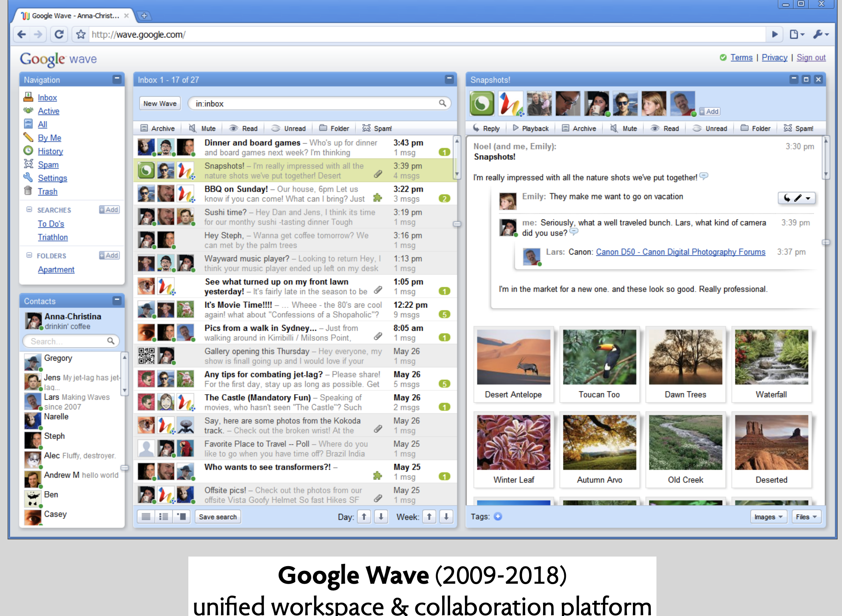The width and height of the screenshot is (842, 616).
Task: Open Trash in Navigation
Action: tap(47, 192)
